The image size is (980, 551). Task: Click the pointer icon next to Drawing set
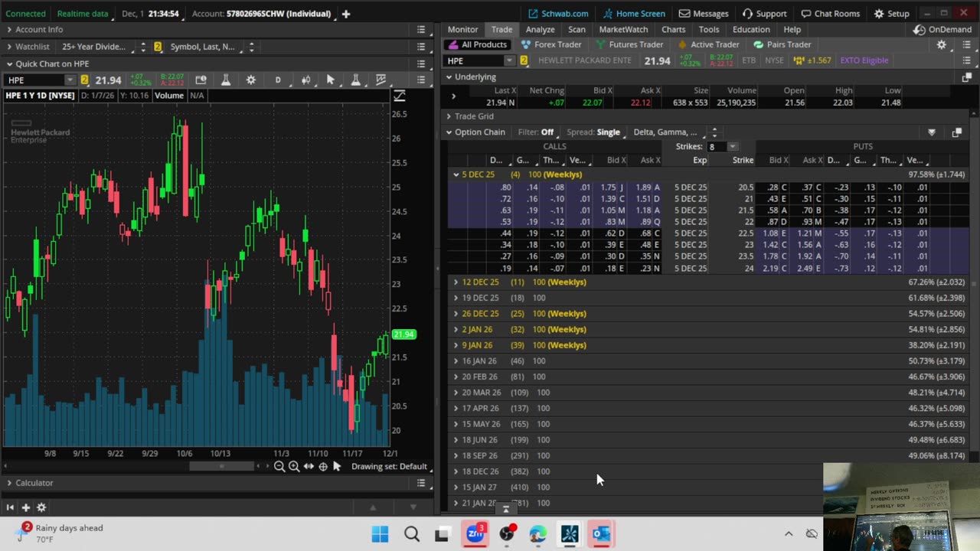[337, 466]
